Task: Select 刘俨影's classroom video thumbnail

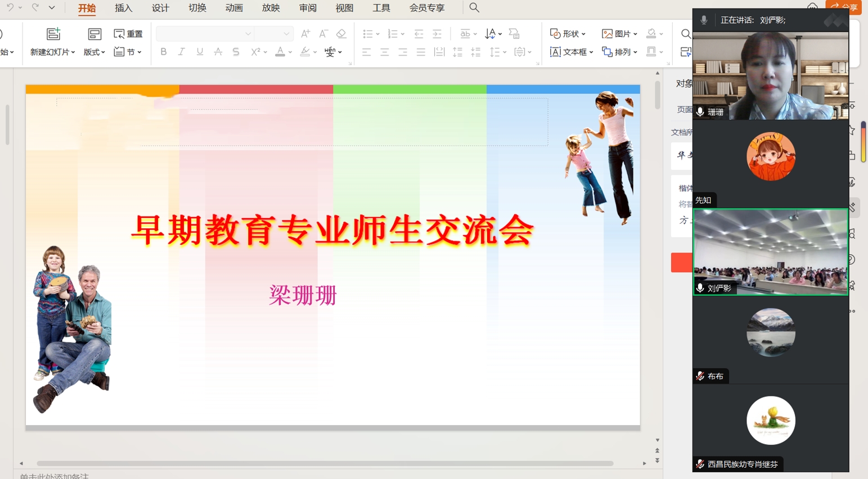Action: tap(770, 252)
